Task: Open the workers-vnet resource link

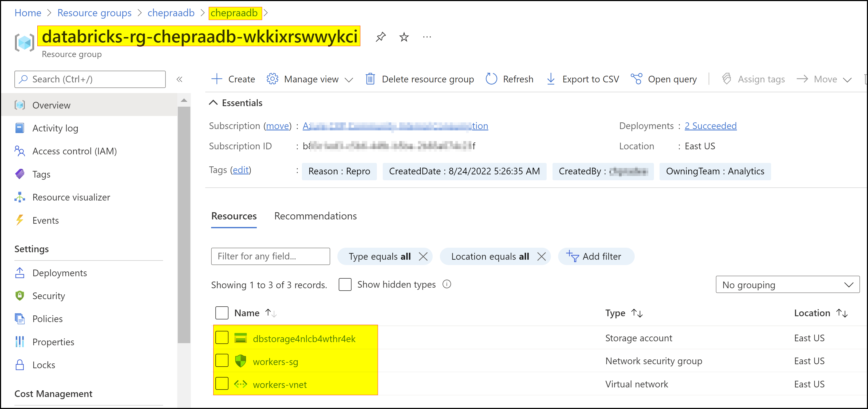Action: coord(280,384)
